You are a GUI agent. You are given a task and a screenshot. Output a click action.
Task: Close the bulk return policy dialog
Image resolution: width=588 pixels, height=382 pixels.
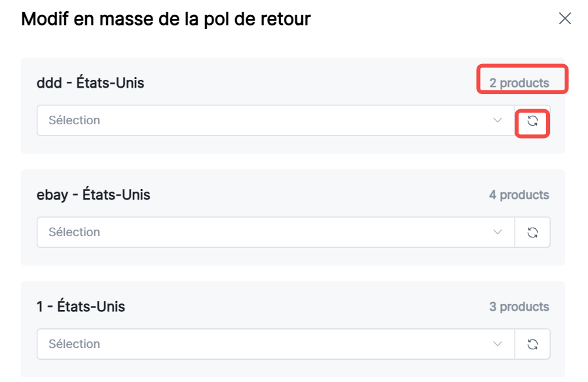coord(565,19)
